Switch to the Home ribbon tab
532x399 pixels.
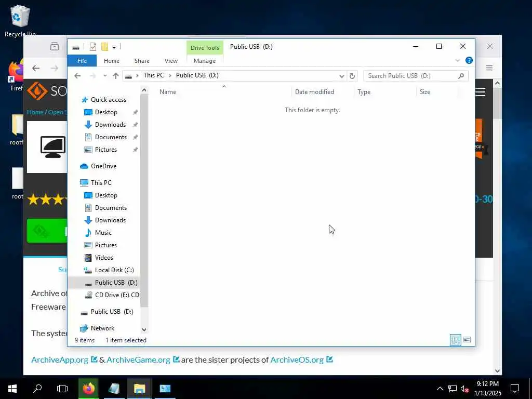pyautogui.click(x=112, y=61)
